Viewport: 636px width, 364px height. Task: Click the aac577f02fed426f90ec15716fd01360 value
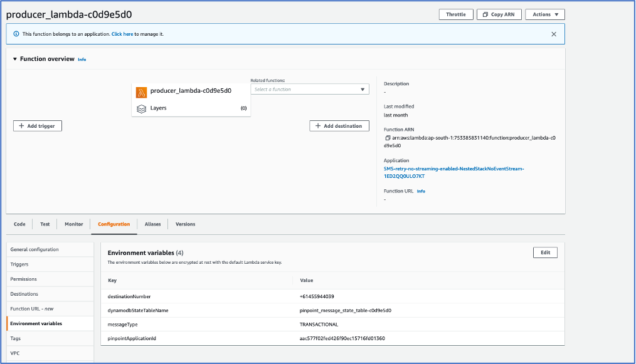342,338
